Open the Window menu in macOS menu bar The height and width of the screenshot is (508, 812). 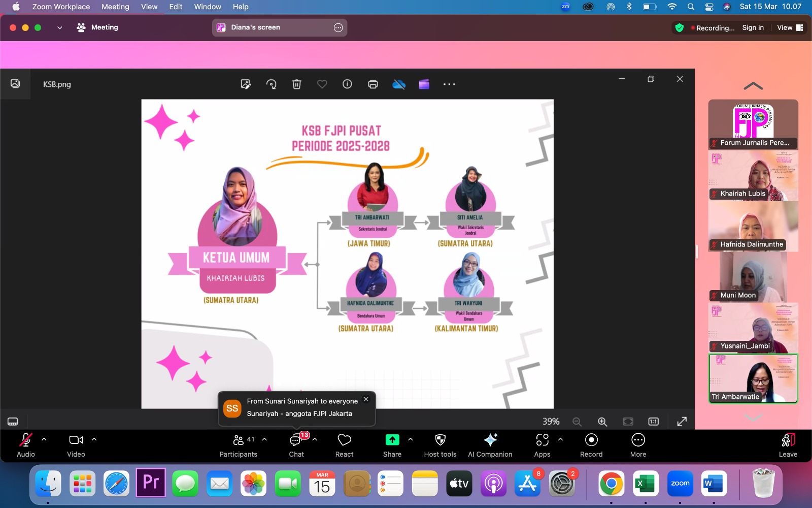point(208,7)
